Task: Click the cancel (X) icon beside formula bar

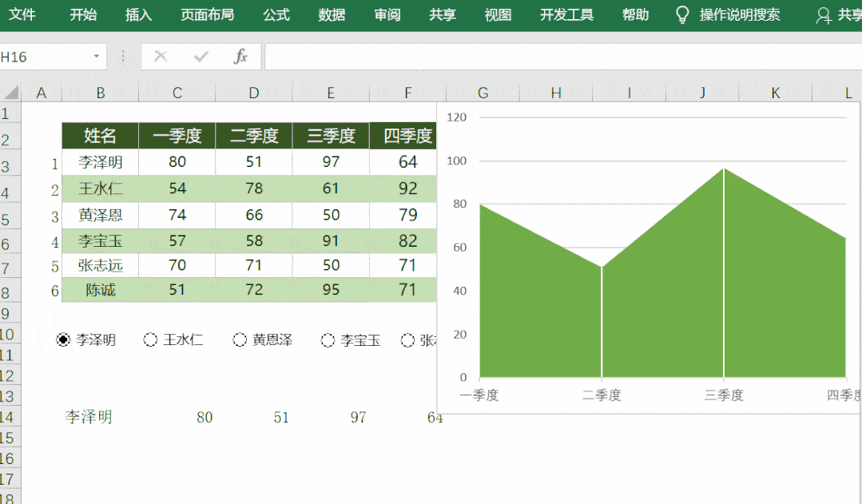Action: [161, 57]
